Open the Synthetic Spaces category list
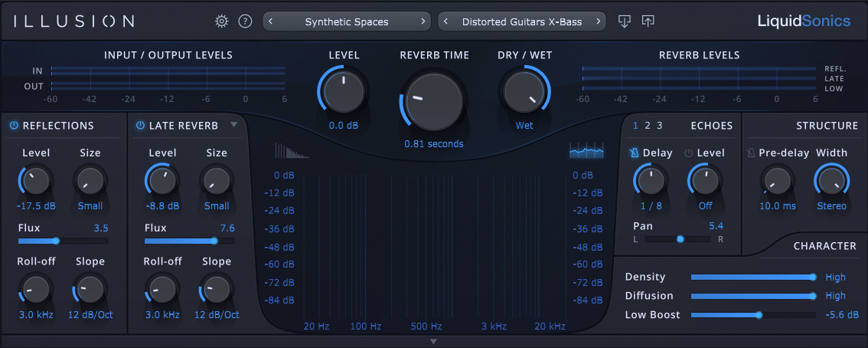The width and height of the screenshot is (868, 348). click(x=347, y=22)
